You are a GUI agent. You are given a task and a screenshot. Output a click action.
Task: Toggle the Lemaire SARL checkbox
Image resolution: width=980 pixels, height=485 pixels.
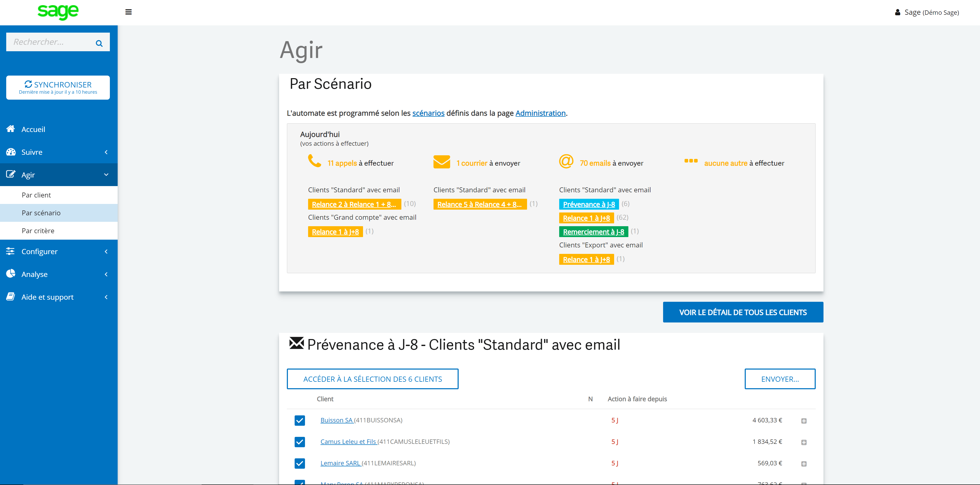[299, 463]
